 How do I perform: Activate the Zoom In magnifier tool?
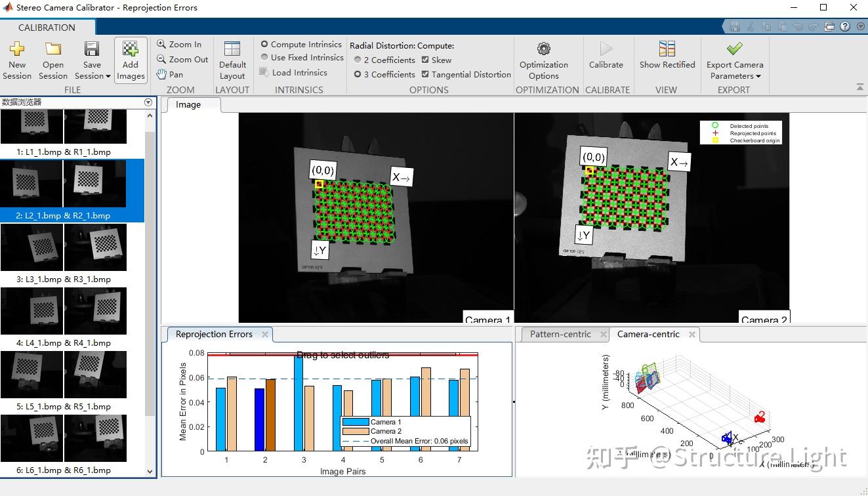tap(161, 44)
